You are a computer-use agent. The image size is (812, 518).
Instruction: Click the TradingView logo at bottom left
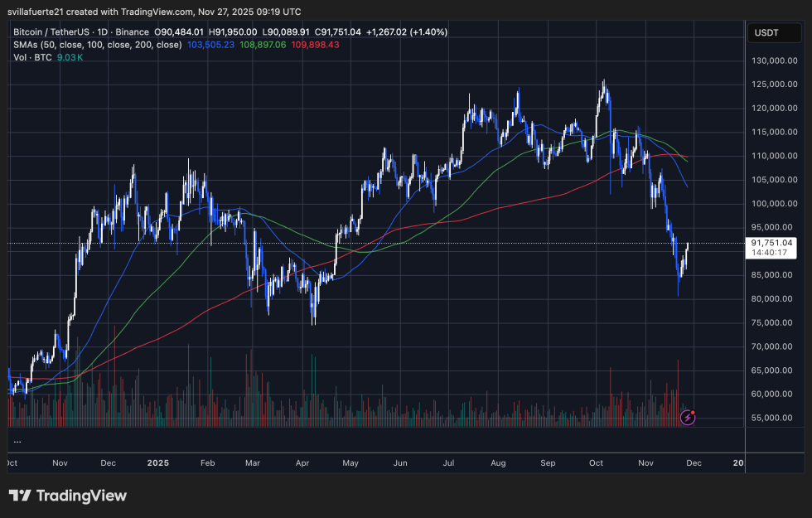66,495
